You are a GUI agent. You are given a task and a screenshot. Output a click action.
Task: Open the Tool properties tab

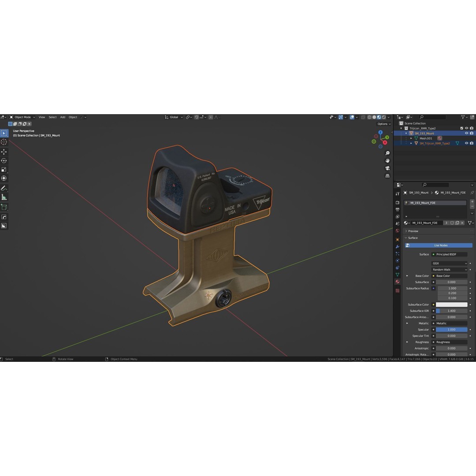click(x=398, y=193)
